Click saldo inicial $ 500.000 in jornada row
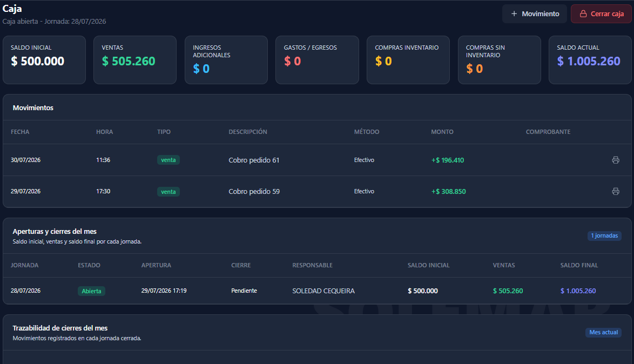 pyautogui.click(x=422, y=291)
